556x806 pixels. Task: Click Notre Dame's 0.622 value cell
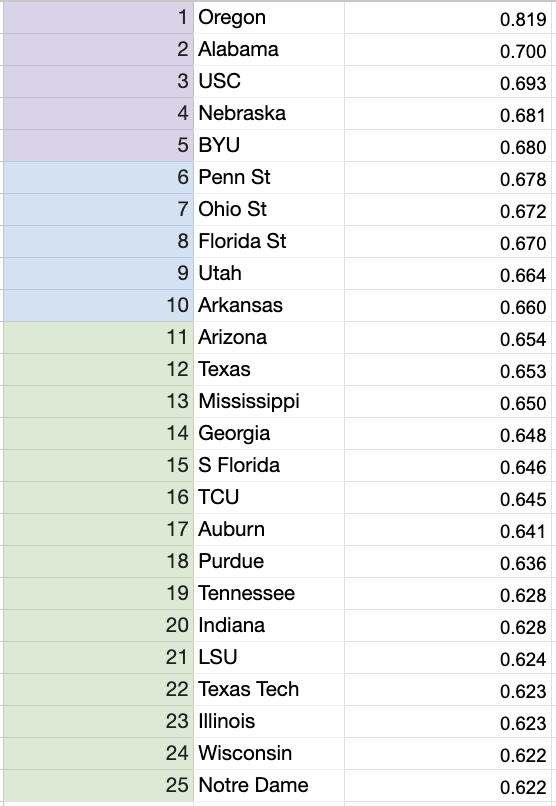[x=448, y=785]
